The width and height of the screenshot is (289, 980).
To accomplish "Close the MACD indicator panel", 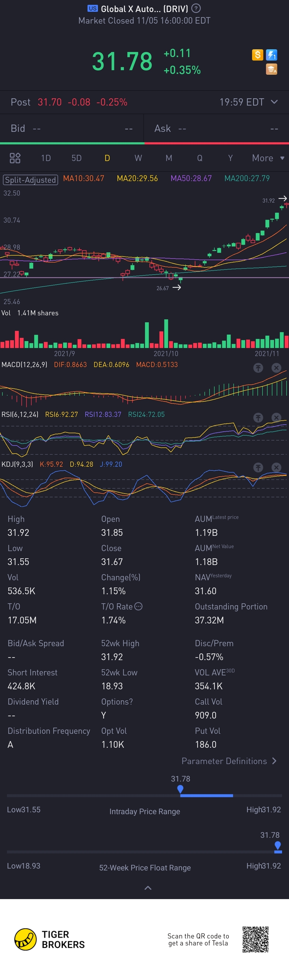I will coord(276,368).
